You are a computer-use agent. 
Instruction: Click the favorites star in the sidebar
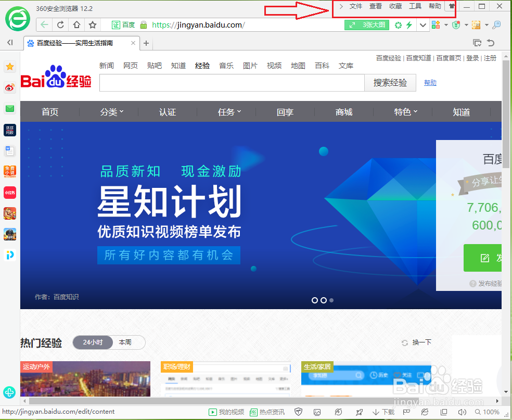(x=9, y=67)
